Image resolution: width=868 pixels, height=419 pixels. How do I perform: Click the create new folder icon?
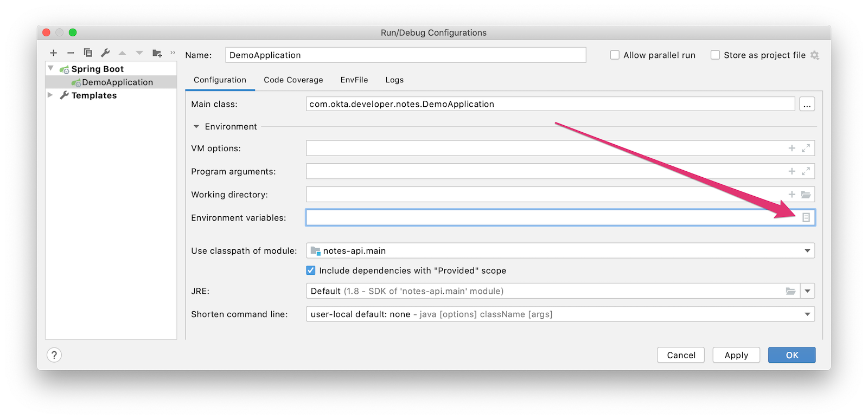(157, 53)
